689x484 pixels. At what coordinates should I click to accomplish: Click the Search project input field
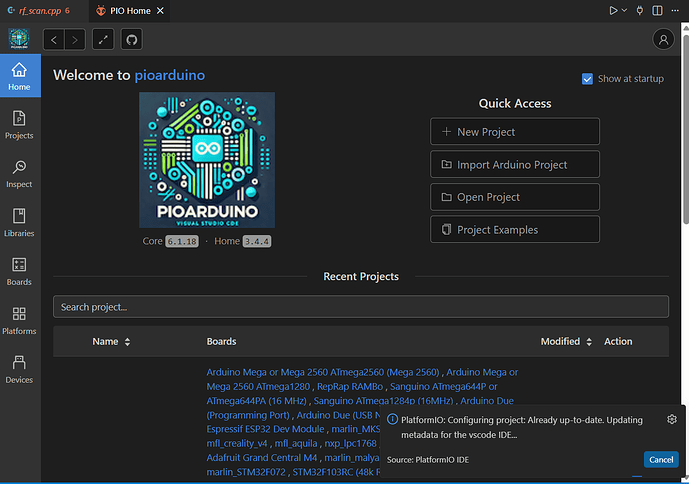tap(361, 307)
